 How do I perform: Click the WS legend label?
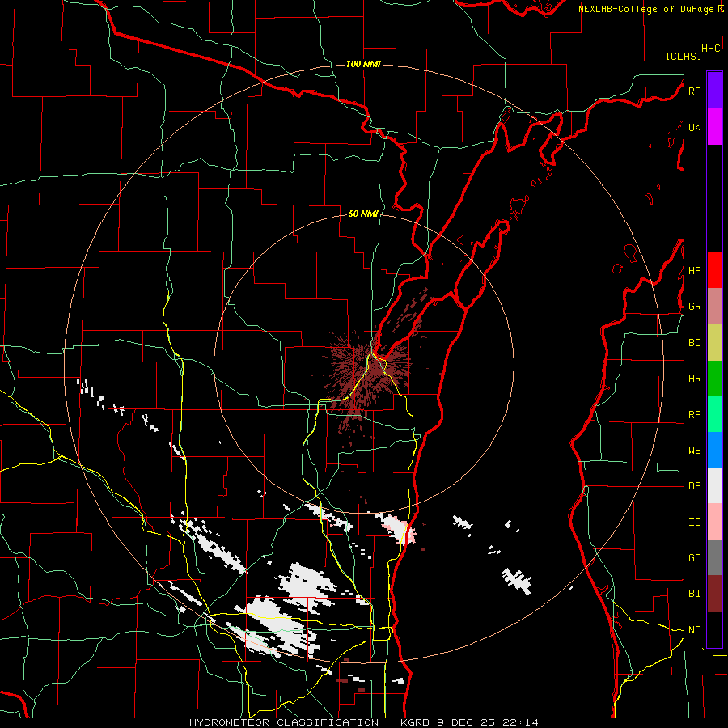(694, 451)
